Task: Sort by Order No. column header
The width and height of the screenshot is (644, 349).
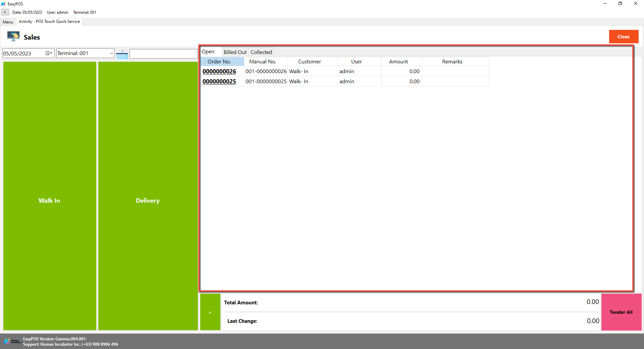Action: click(x=222, y=61)
